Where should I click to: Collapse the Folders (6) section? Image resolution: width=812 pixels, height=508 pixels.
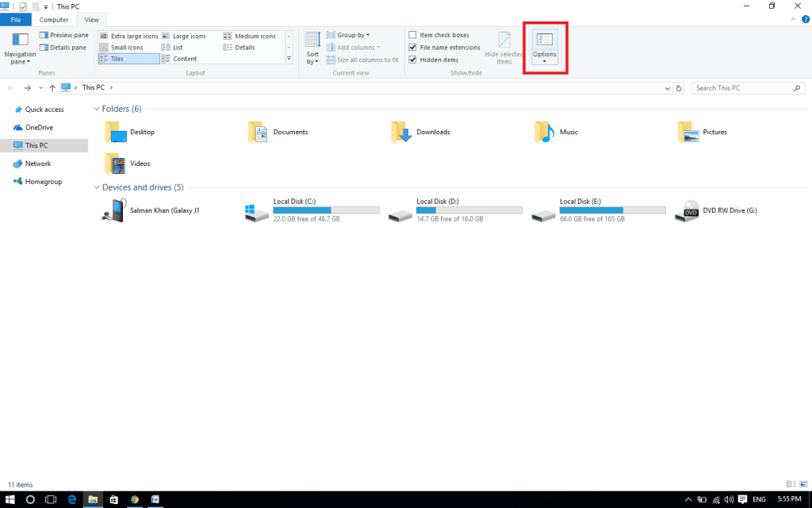[97, 109]
